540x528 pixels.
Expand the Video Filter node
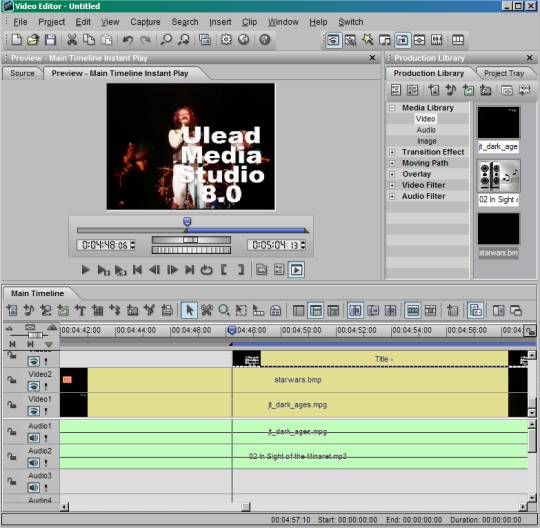pos(392,185)
